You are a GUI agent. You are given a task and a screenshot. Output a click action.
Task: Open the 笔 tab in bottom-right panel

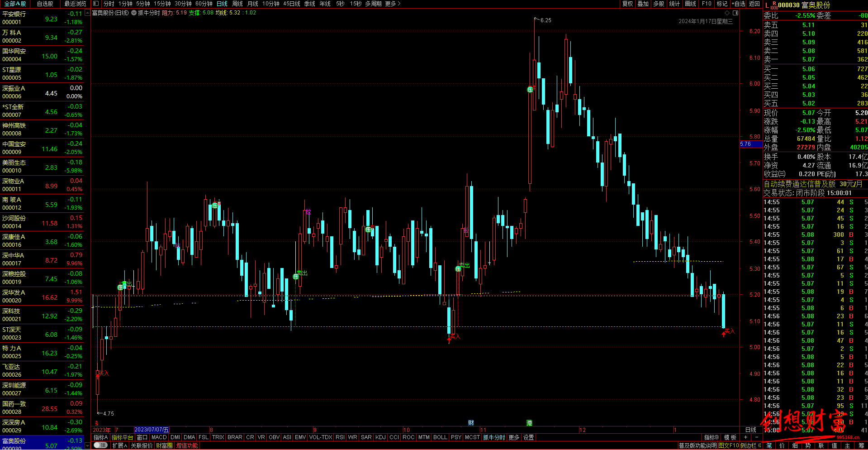coord(769,446)
